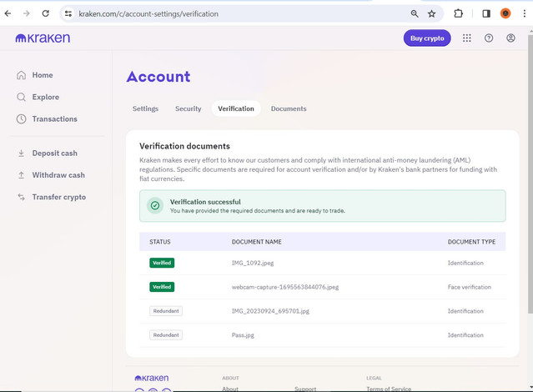533x392 pixels.
Task: Click the DOCUMENT NAME column header
Action: pos(257,242)
